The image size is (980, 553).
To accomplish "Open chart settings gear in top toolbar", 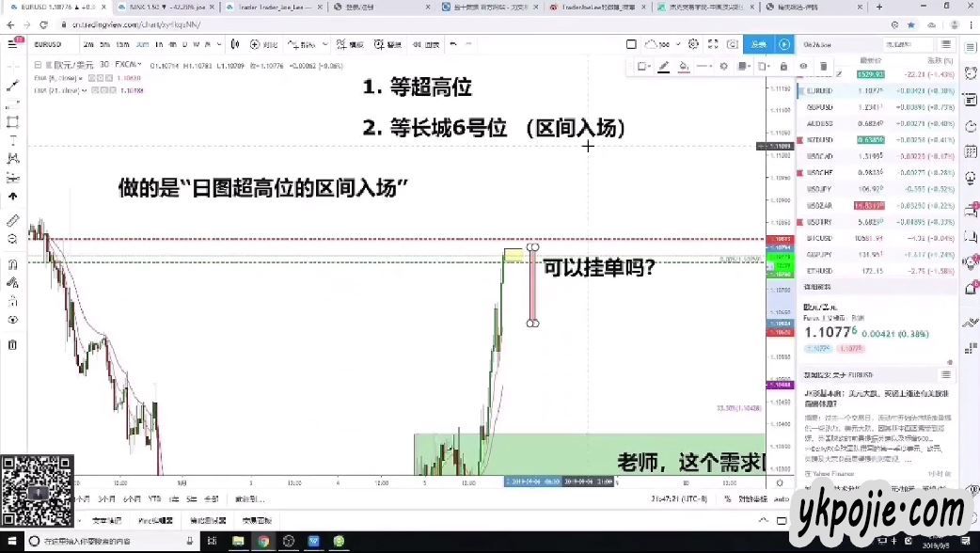I will (693, 44).
